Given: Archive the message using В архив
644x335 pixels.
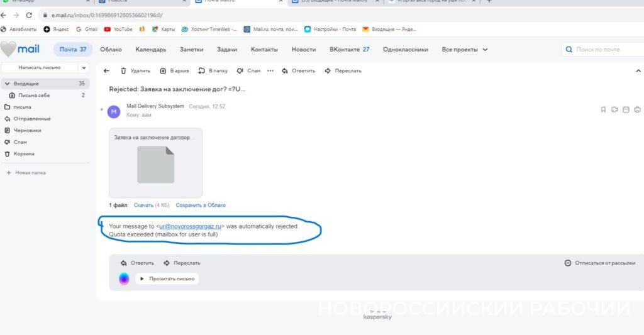Looking at the screenshot, I should coord(175,71).
